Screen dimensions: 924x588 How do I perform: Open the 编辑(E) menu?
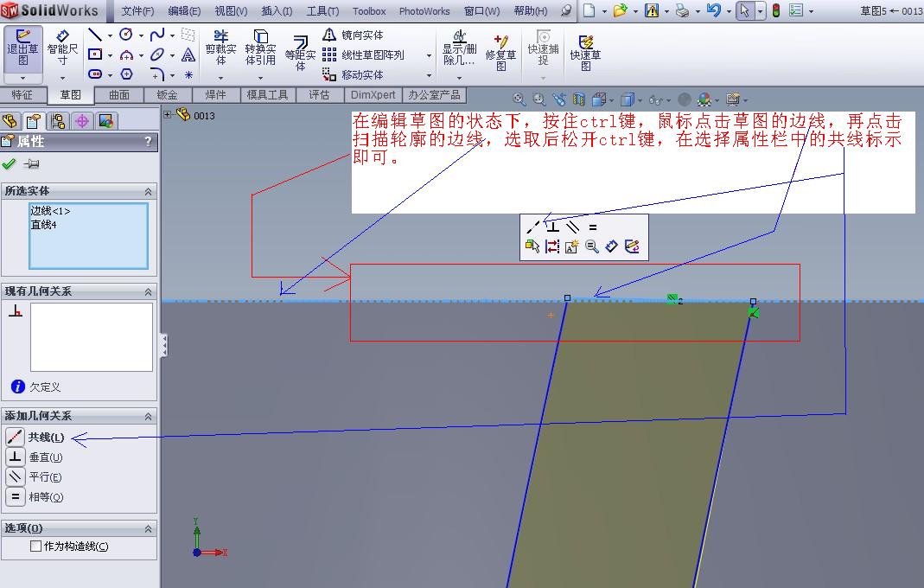(x=184, y=11)
